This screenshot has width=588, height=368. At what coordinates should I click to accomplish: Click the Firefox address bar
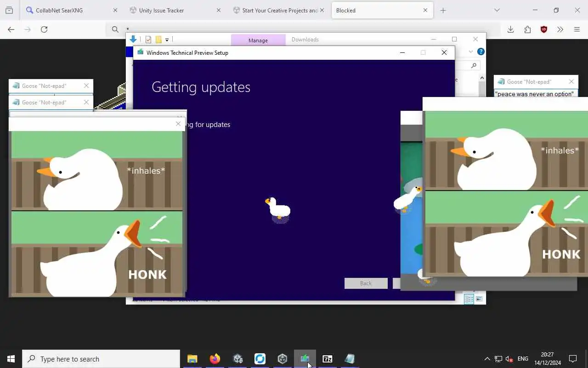point(303,29)
